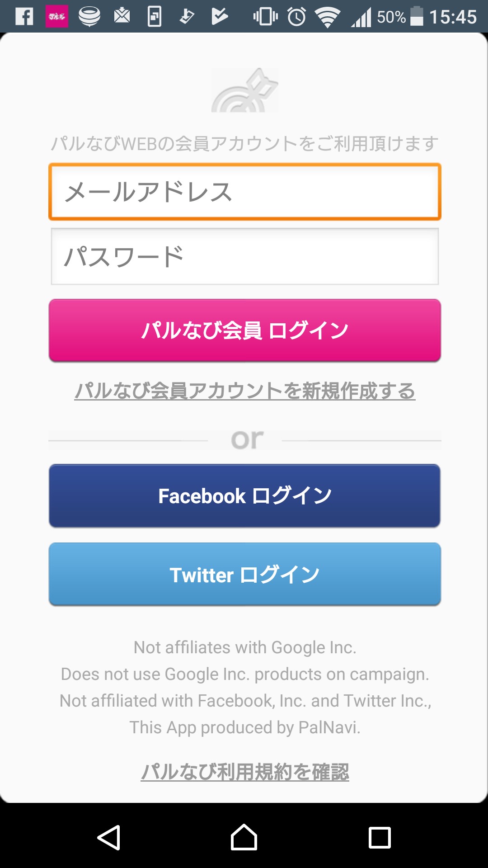Tap the battery indicator icon
Image resolution: width=488 pixels, height=868 pixels.
point(417,17)
